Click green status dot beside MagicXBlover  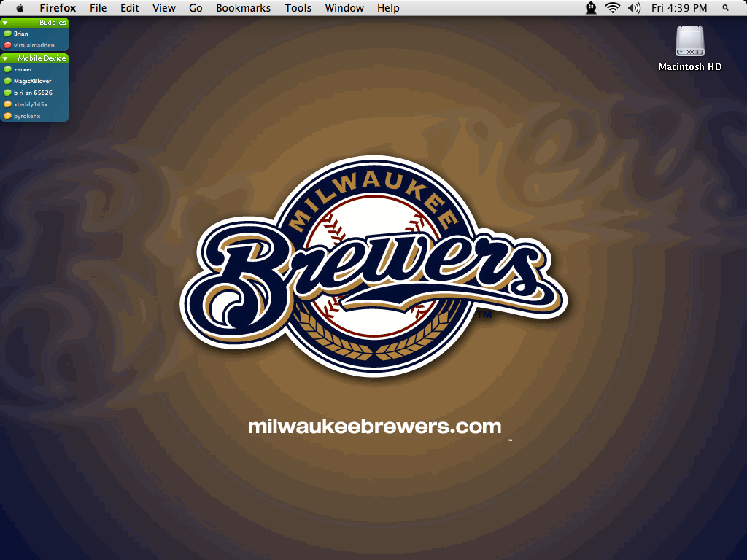tap(7, 81)
